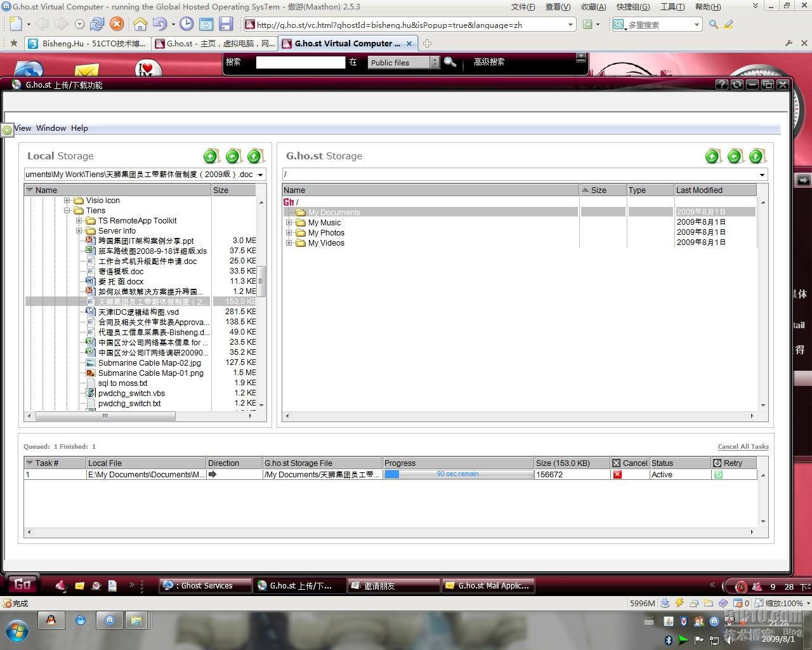The width and height of the screenshot is (812, 650).
Task: Click the Local Storage horizontal scrollbar thumb
Action: coord(105,416)
